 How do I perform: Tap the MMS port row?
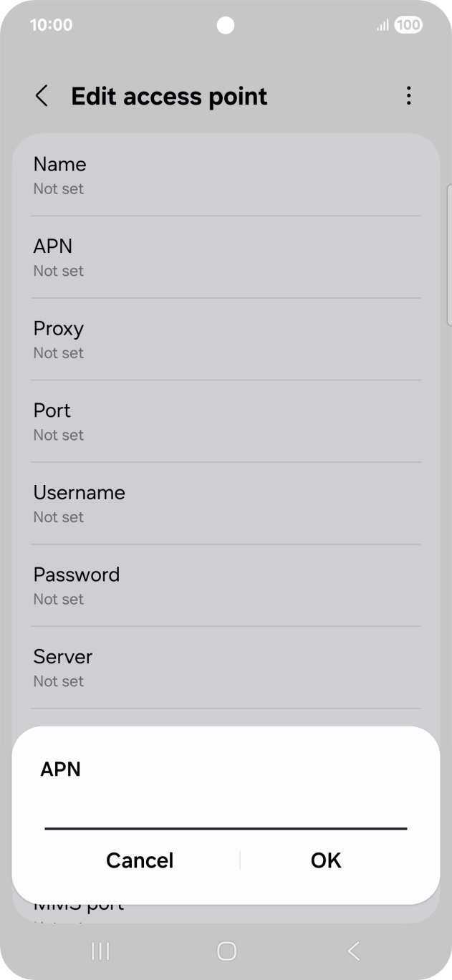pos(79,903)
